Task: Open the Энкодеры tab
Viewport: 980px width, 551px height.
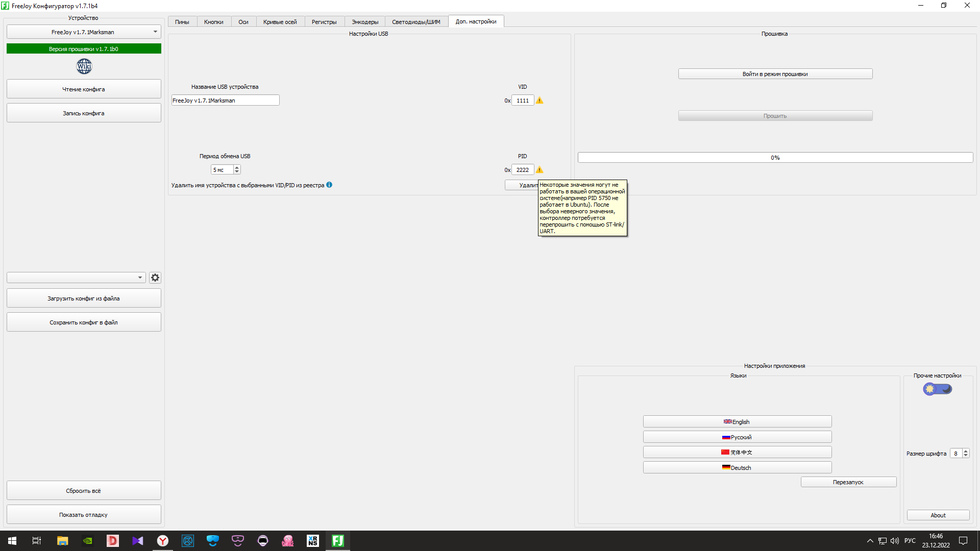Action: [365, 22]
